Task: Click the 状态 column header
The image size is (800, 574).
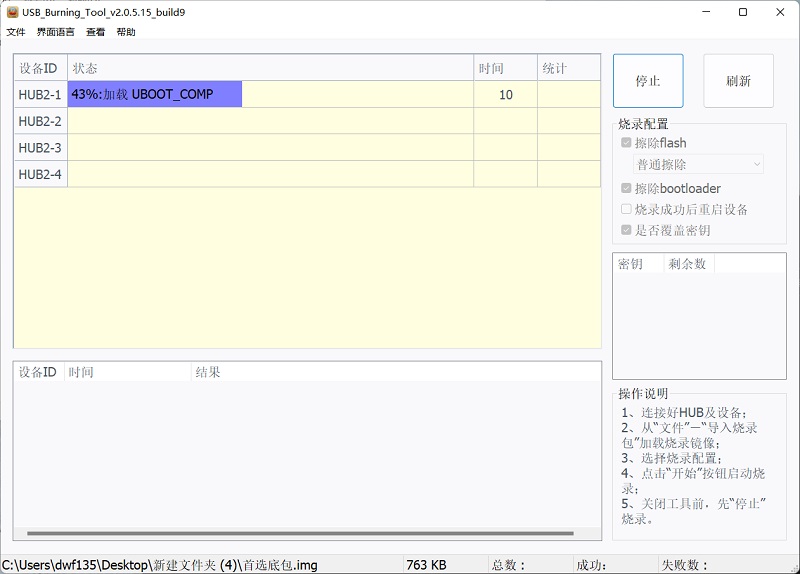Action: coord(270,68)
